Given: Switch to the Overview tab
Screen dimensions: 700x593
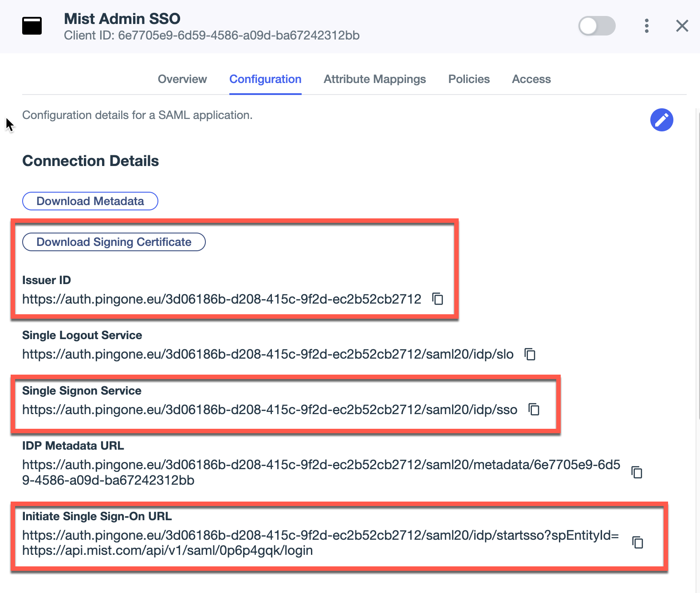Looking at the screenshot, I should tap(182, 79).
